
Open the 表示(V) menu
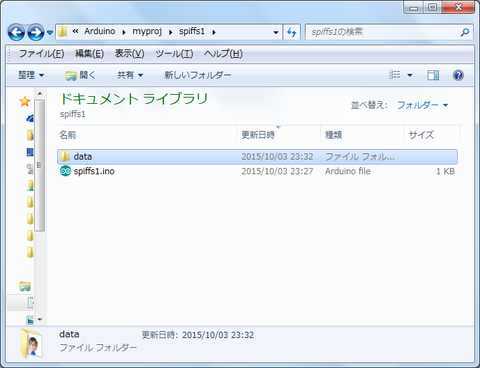click(129, 54)
